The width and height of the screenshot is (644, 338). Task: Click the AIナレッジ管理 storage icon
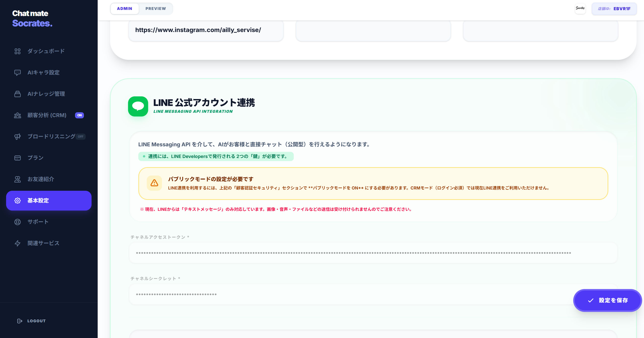point(17,94)
